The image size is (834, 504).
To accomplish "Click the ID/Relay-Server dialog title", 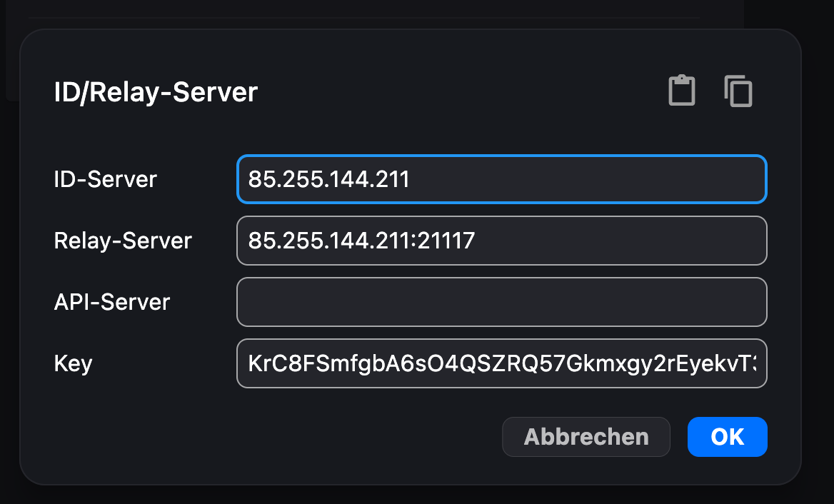I will [x=156, y=93].
